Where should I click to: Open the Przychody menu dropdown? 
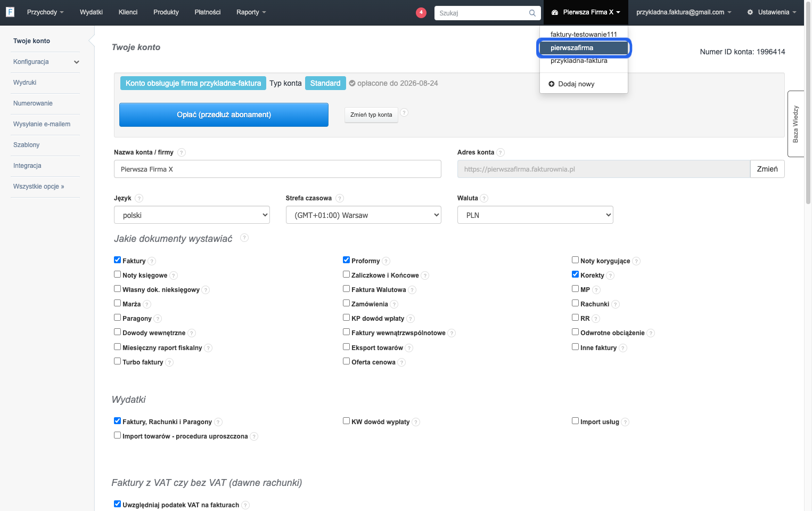45,12
